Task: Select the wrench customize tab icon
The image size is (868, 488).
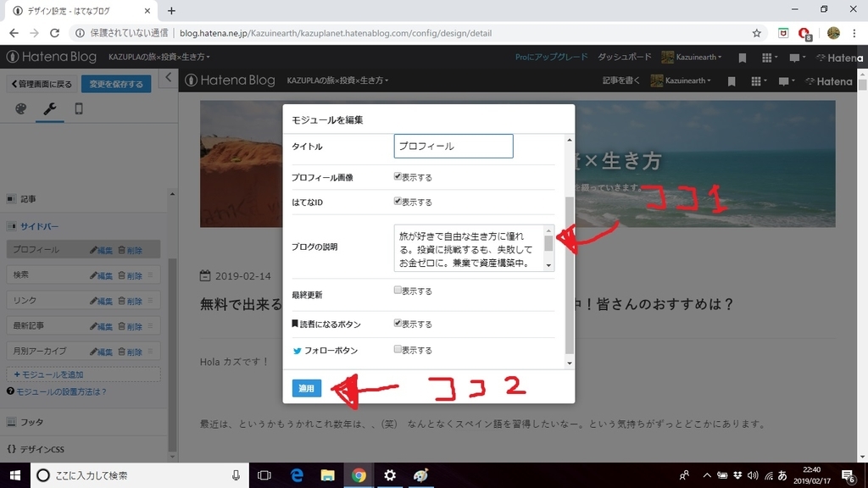Action: coord(50,109)
